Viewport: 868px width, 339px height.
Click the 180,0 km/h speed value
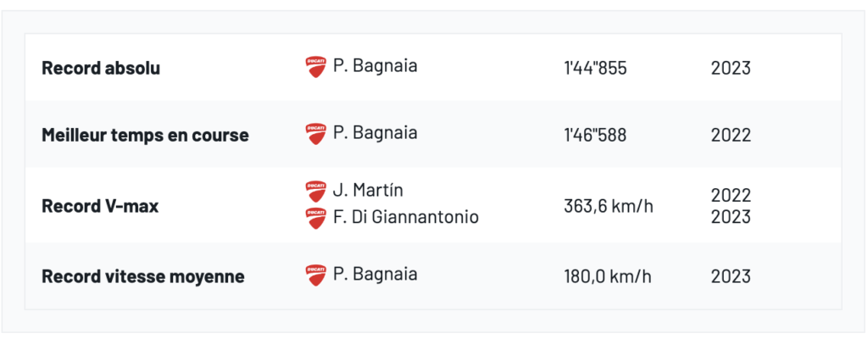pyautogui.click(x=608, y=276)
